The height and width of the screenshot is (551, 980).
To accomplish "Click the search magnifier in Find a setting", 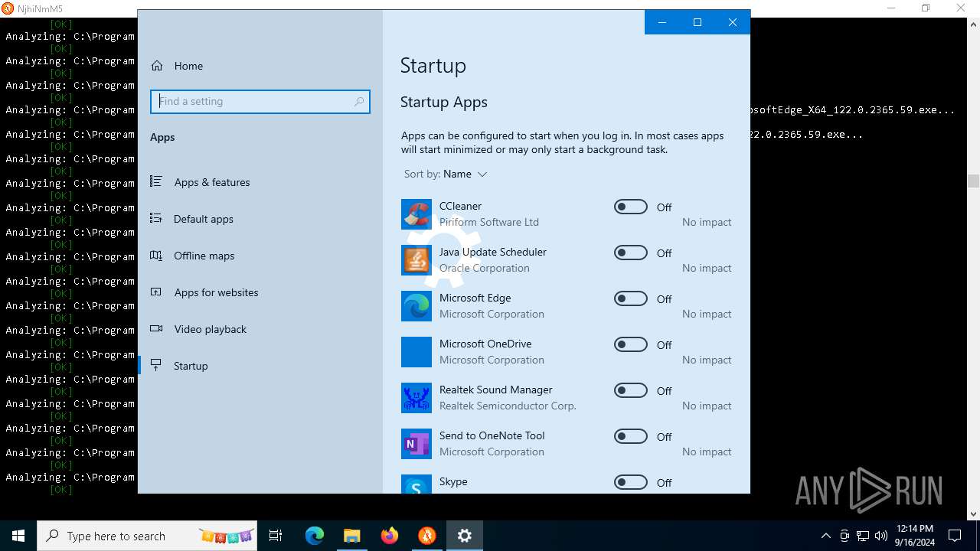I will (x=359, y=101).
